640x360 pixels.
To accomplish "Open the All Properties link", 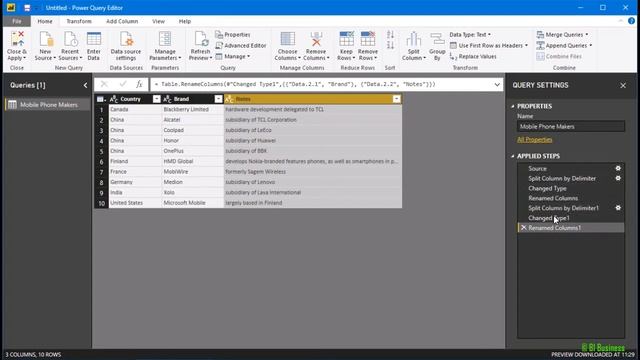I will point(534,140).
